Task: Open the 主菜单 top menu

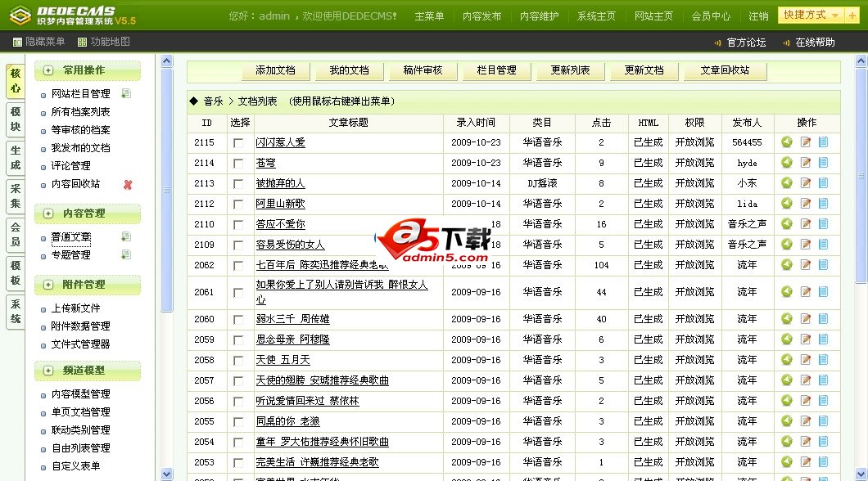Action: click(429, 16)
